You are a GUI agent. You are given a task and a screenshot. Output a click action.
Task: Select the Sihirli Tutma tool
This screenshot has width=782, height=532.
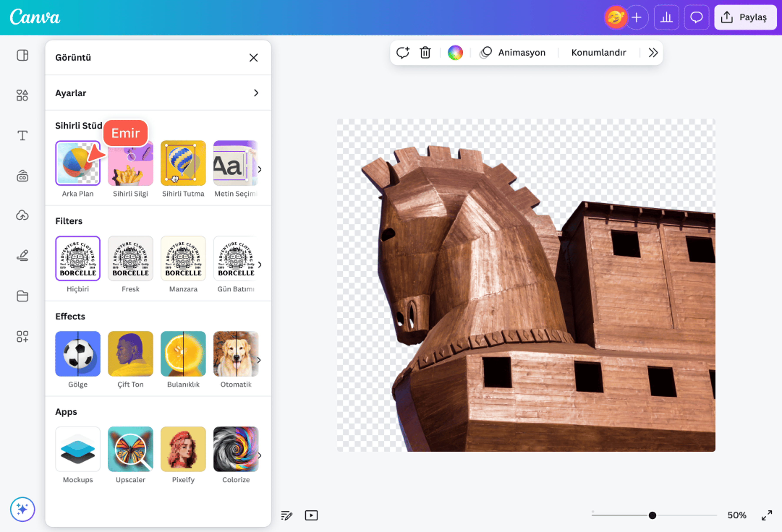point(183,163)
